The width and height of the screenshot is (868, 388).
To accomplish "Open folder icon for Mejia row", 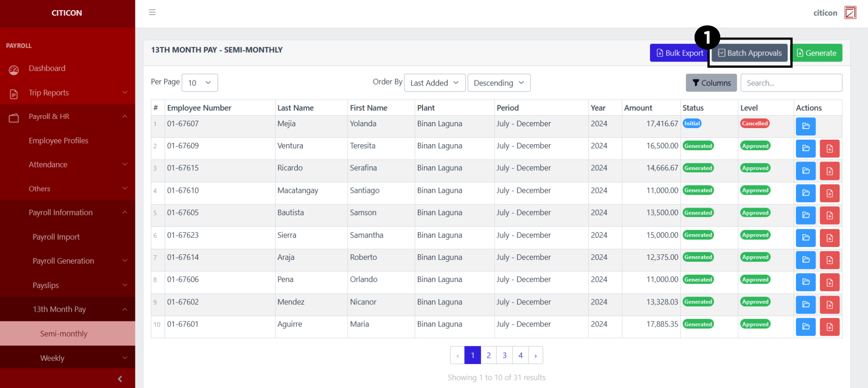I will [x=805, y=126].
